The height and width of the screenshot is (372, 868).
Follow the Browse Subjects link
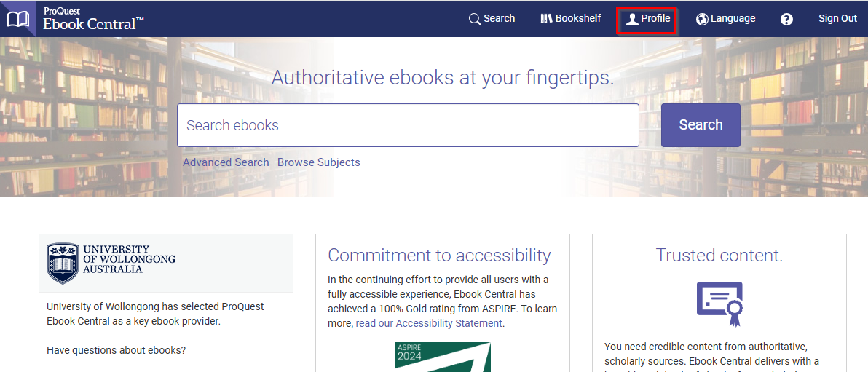point(318,162)
